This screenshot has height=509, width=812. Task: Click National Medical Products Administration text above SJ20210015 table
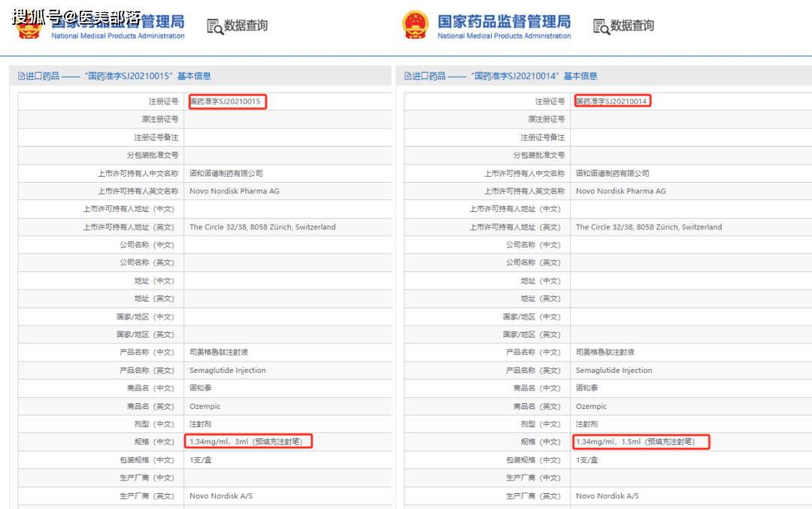tap(117, 36)
